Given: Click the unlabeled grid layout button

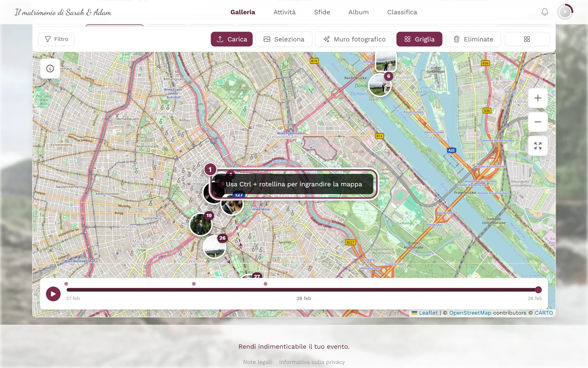Looking at the screenshot, I should click(x=527, y=39).
